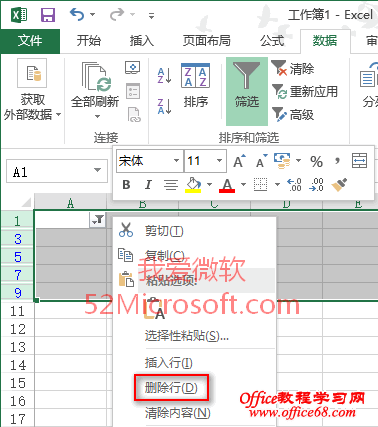Switch to the 开始 (Home) tab
378x427 pixels.
[88, 41]
